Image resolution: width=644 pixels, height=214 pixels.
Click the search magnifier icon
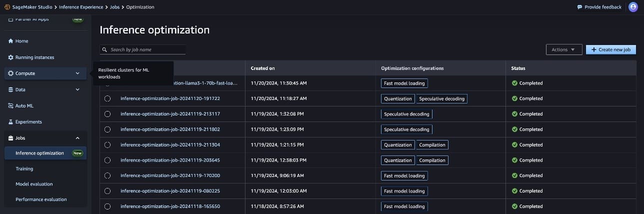(x=104, y=50)
